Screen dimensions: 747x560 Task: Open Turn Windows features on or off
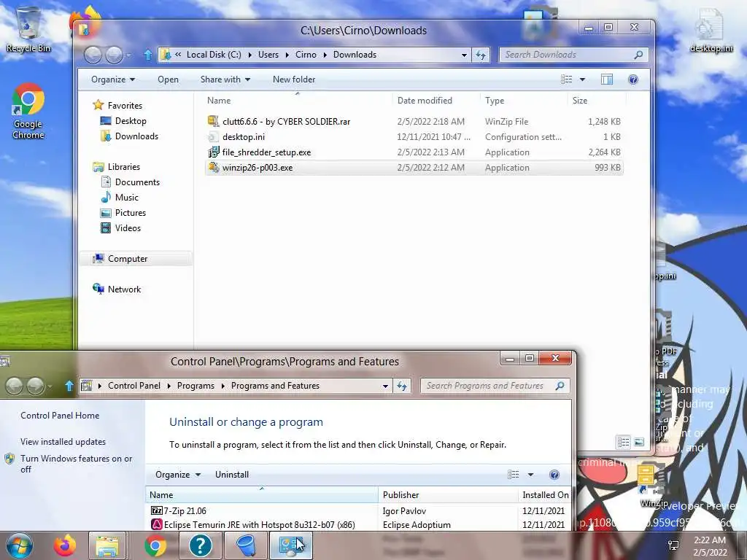click(76, 464)
